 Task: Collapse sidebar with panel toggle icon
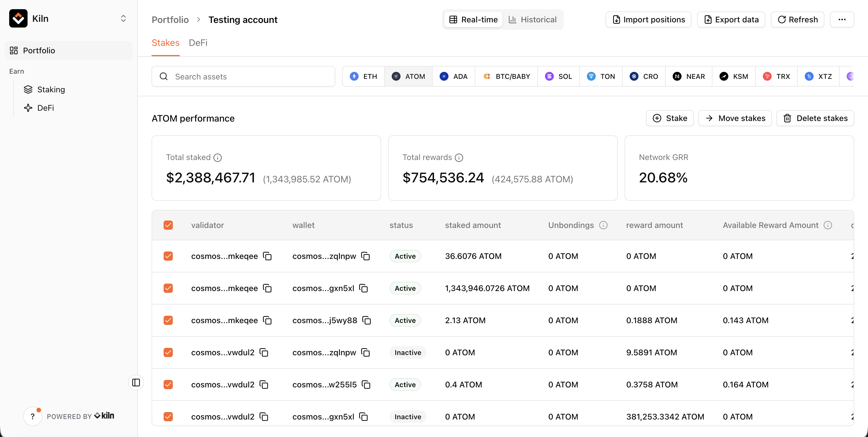[x=136, y=383]
